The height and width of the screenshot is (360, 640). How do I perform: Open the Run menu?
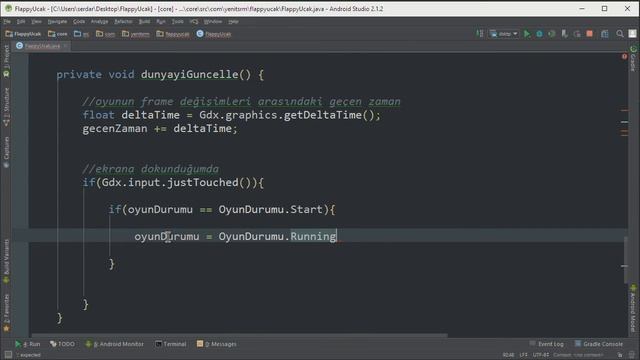(x=161, y=21)
